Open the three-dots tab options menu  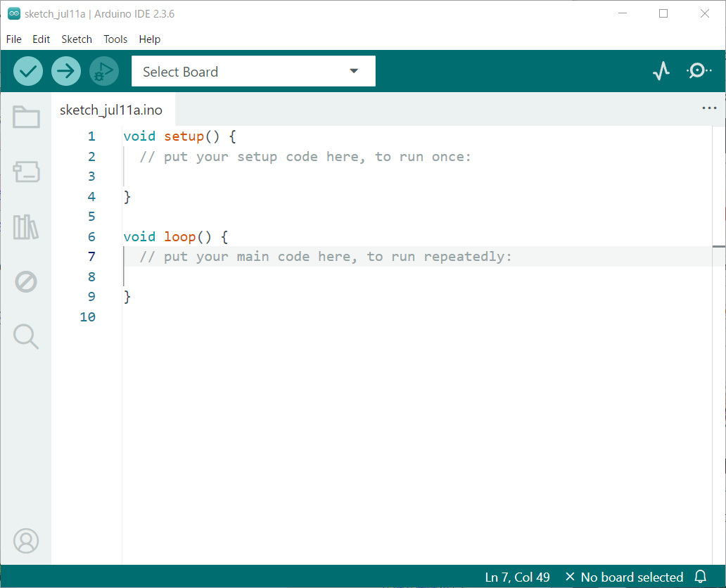709,108
